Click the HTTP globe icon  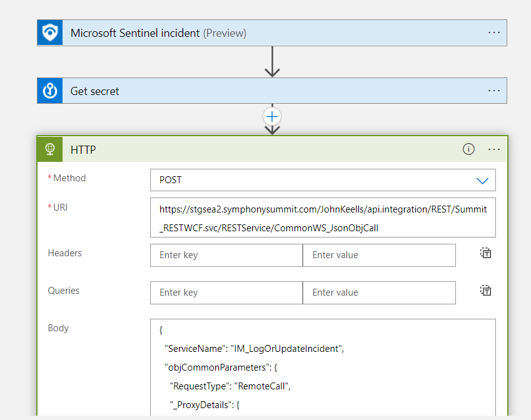pos(50,149)
